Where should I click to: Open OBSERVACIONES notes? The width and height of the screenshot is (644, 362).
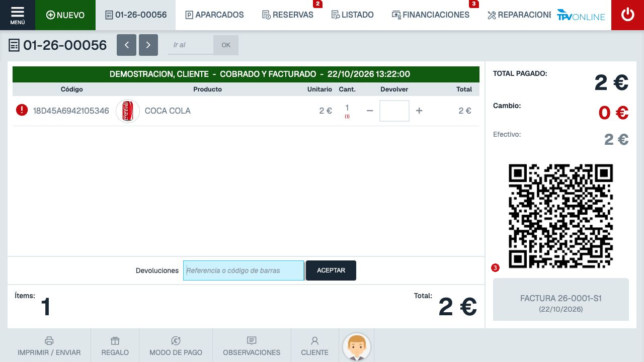click(252, 346)
